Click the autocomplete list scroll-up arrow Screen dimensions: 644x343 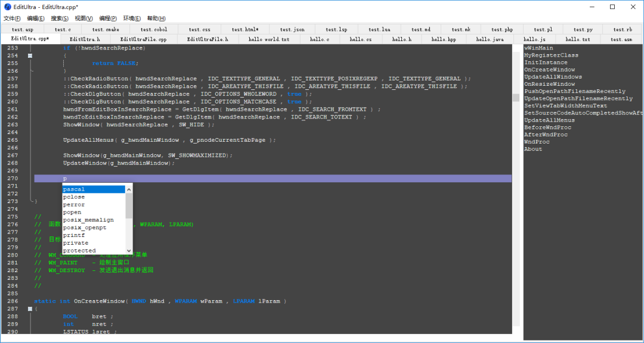(129, 189)
